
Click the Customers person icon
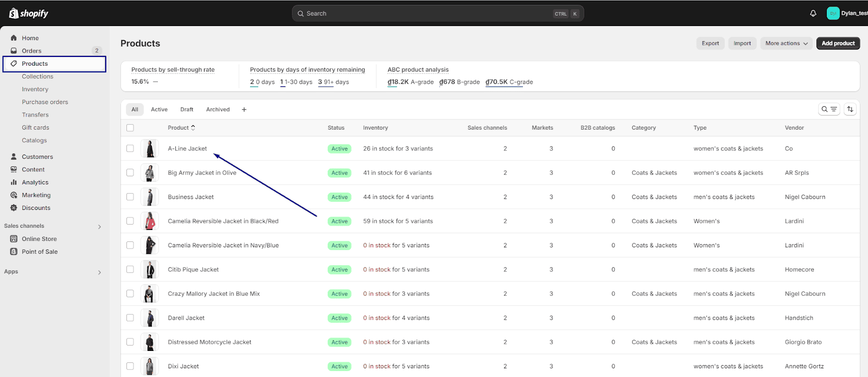point(14,157)
